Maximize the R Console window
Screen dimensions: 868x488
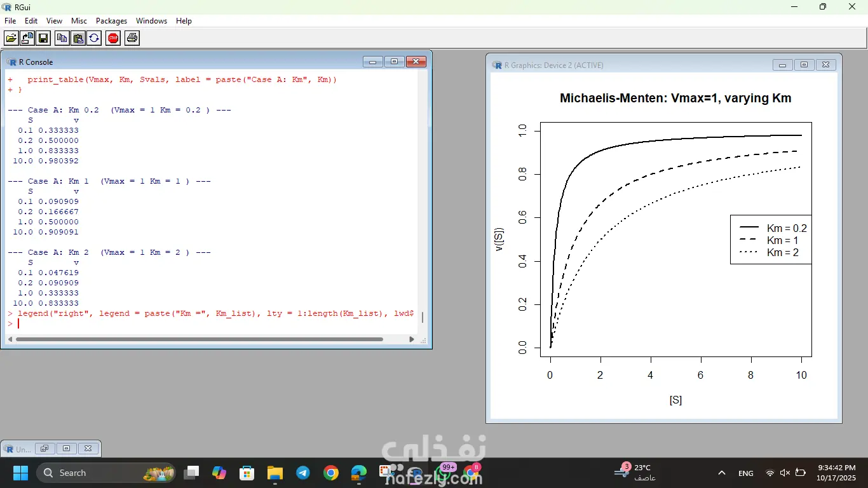pos(394,62)
